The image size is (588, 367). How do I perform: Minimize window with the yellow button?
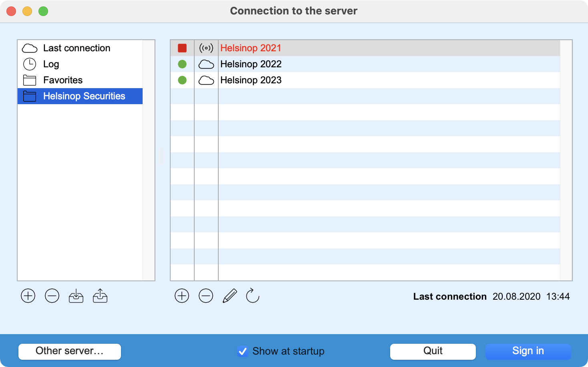[x=27, y=11]
